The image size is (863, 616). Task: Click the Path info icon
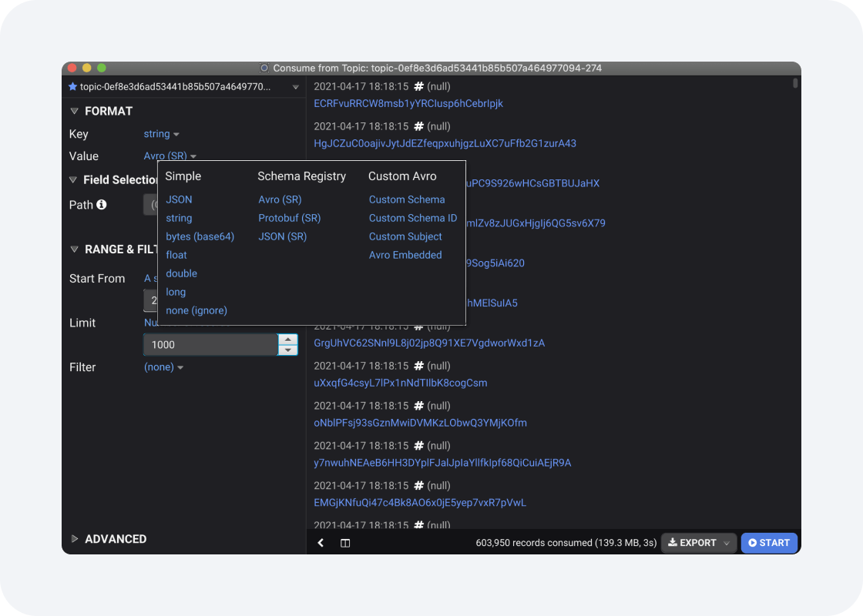101,205
